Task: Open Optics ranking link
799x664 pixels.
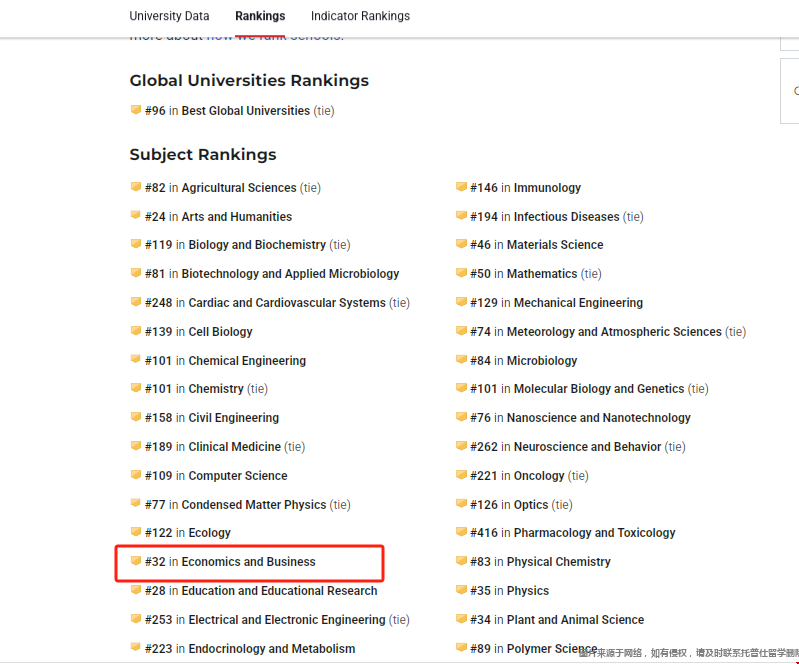Action: 531,505
